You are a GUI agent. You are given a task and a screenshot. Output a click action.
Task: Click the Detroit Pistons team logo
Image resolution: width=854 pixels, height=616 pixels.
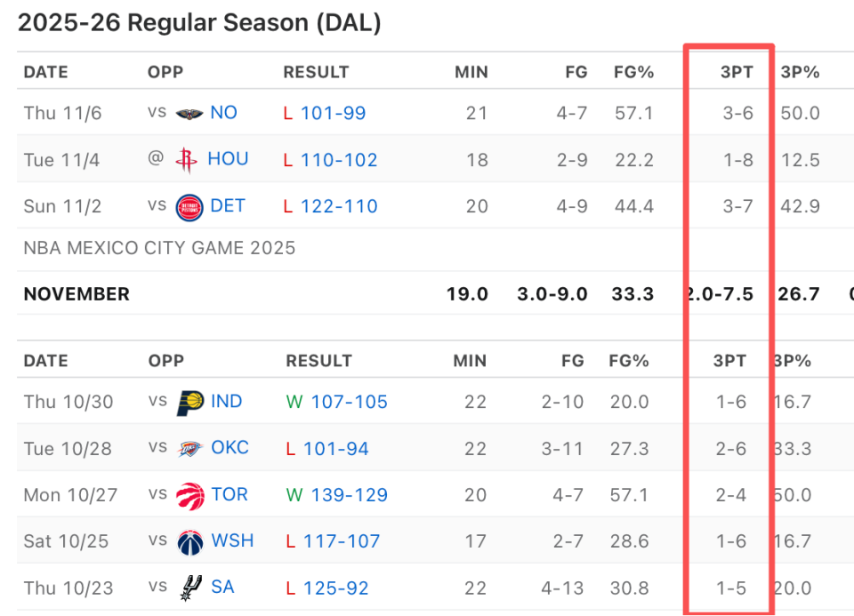[x=189, y=207]
